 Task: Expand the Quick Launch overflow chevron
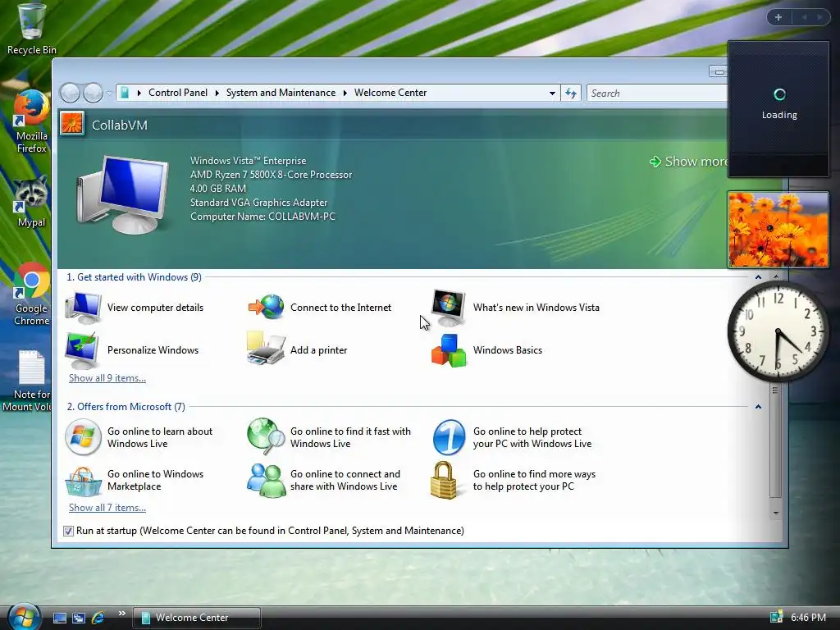click(122, 613)
